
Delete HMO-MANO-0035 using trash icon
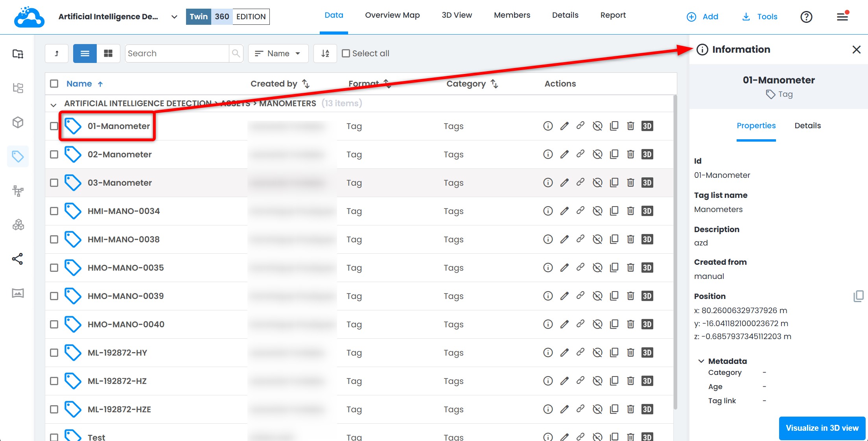pos(630,268)
